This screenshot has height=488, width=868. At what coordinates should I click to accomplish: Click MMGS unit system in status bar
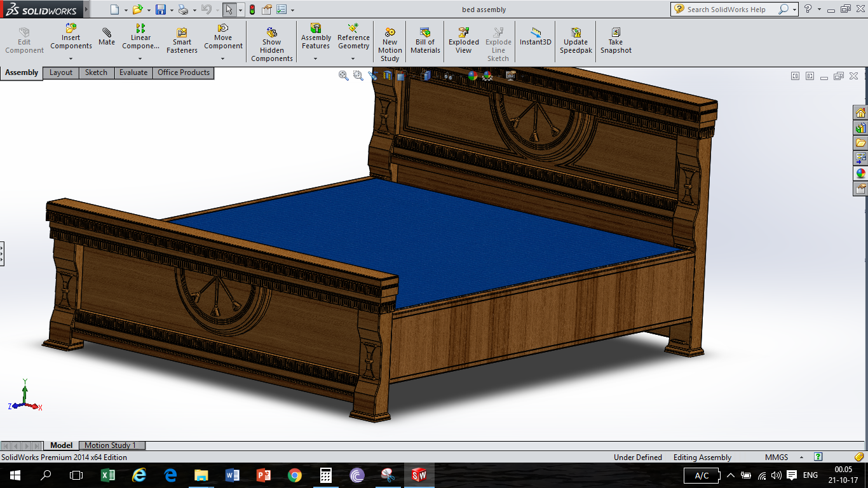click(776, 457)
